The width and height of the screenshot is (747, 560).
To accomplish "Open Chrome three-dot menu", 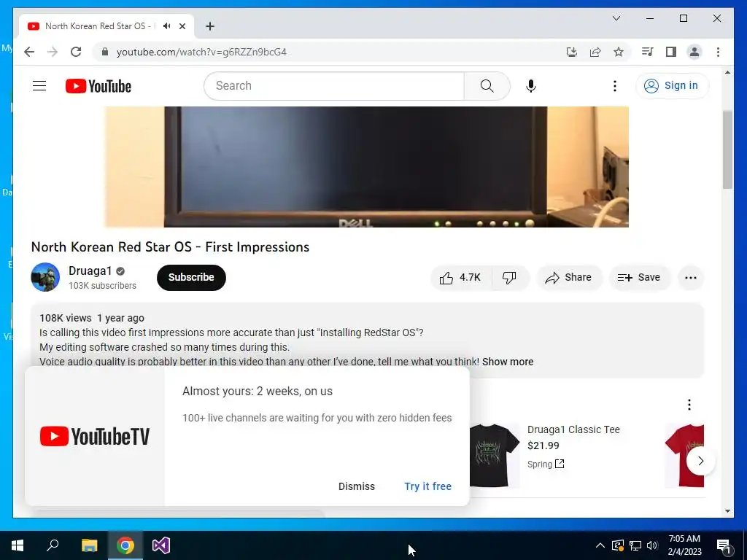I will pyautogui.click(x=718, y=52).
